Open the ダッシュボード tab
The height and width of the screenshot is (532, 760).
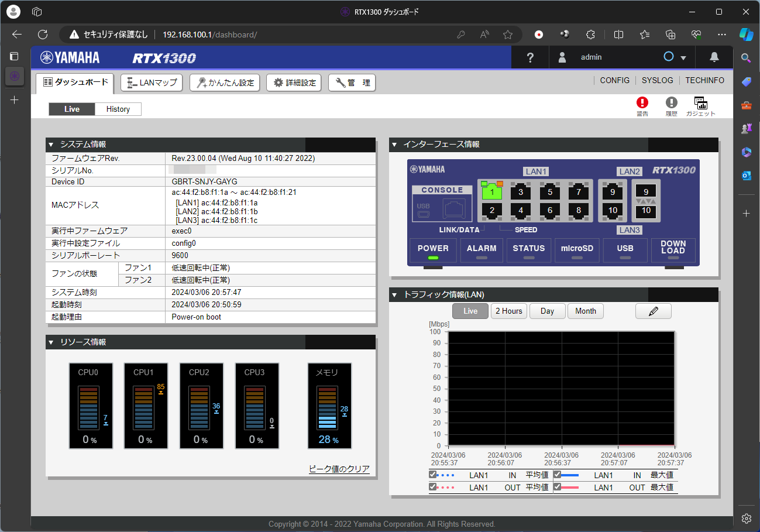tap(75, 83)
